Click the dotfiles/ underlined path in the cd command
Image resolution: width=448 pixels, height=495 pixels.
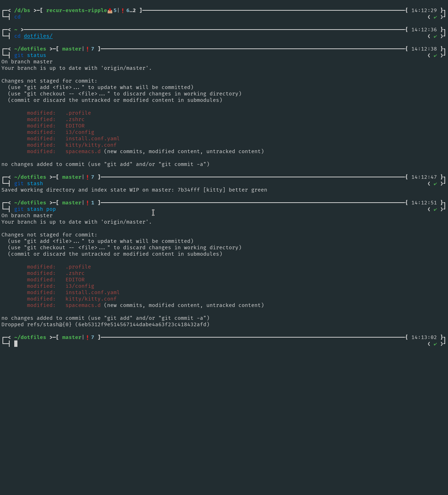[38, 36]
